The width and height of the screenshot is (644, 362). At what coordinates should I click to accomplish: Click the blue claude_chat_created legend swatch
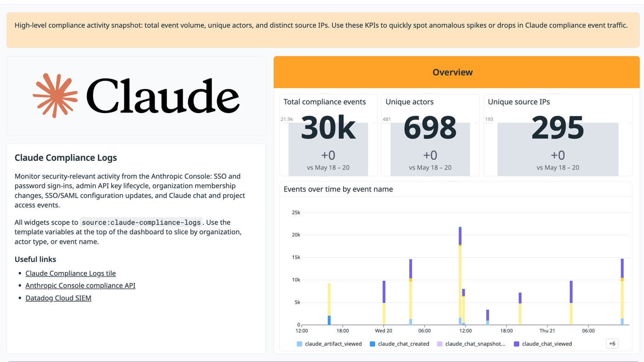[373, 344]
